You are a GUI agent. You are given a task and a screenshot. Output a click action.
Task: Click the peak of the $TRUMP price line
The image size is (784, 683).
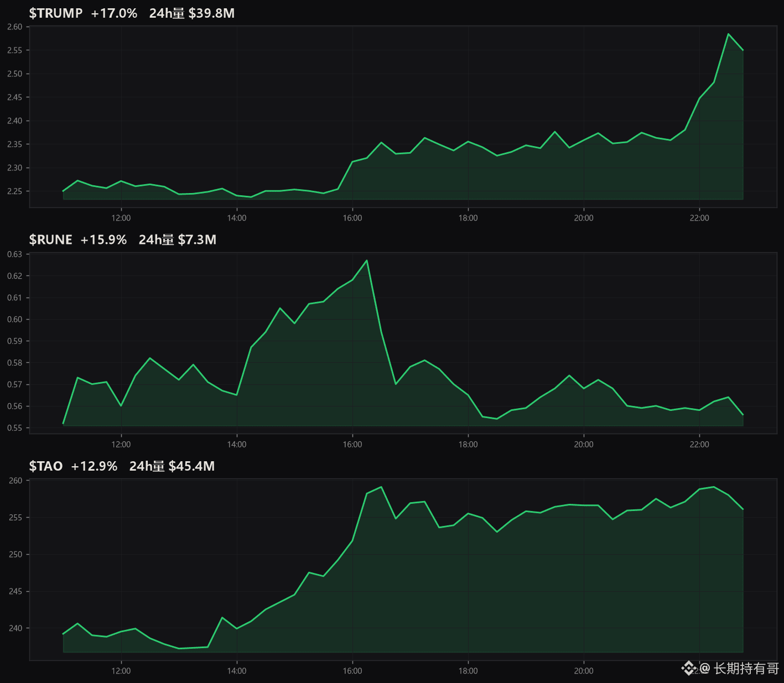pyautogui.click(x=728, y=34)
